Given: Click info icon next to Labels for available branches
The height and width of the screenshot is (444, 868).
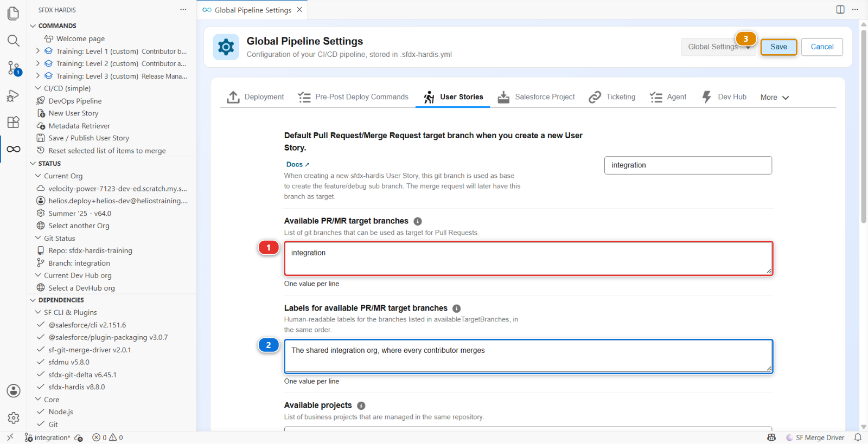Looking at the screenshot, I should tap(457, 308).
